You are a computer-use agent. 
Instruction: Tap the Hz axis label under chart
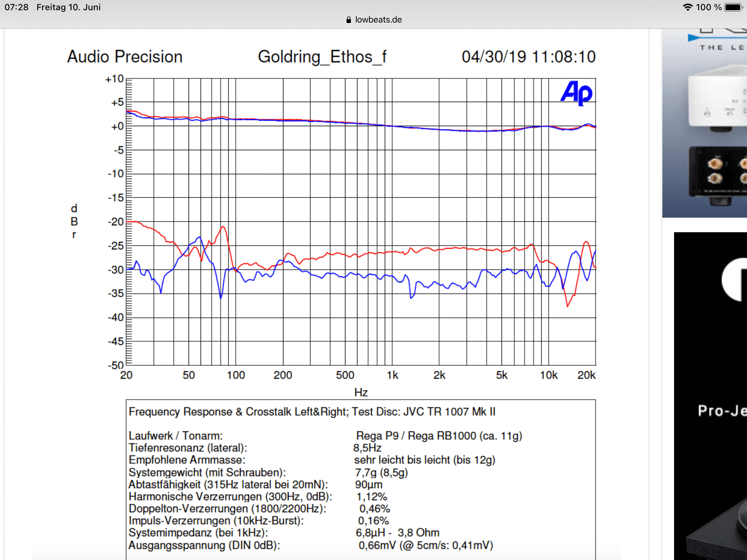click(361, 392)
